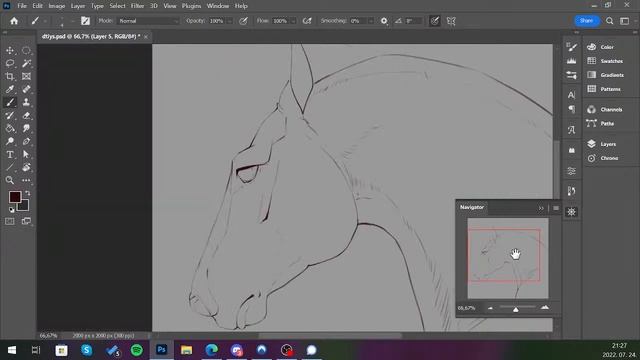Select the History Brush tool
Screen dimensions: 640x360
pyautogui.click(x=10, y=116)
